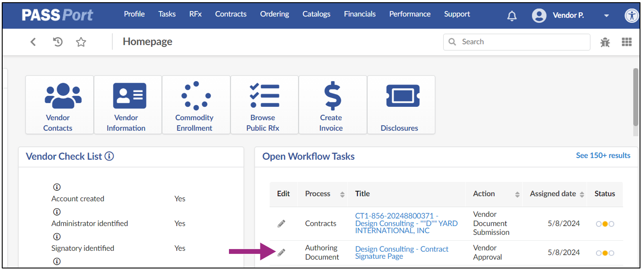644x272 pixels.
Task: Favorite the Homepage using the star
Action: click(x=81, y=42)
